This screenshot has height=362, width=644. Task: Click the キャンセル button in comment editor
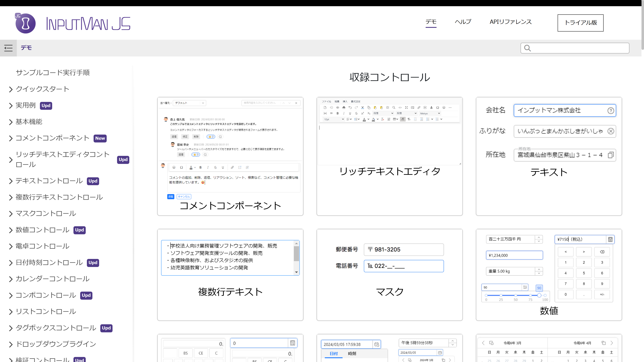184,197
